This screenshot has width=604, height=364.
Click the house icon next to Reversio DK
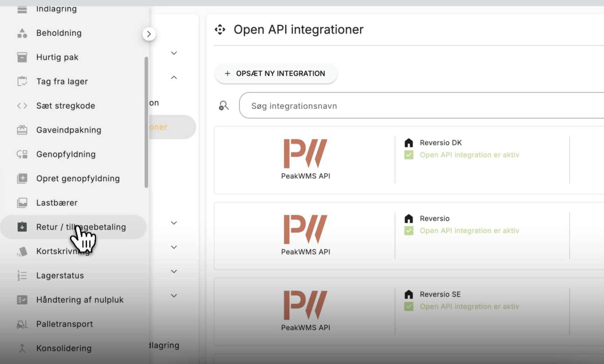coord(409,143)
